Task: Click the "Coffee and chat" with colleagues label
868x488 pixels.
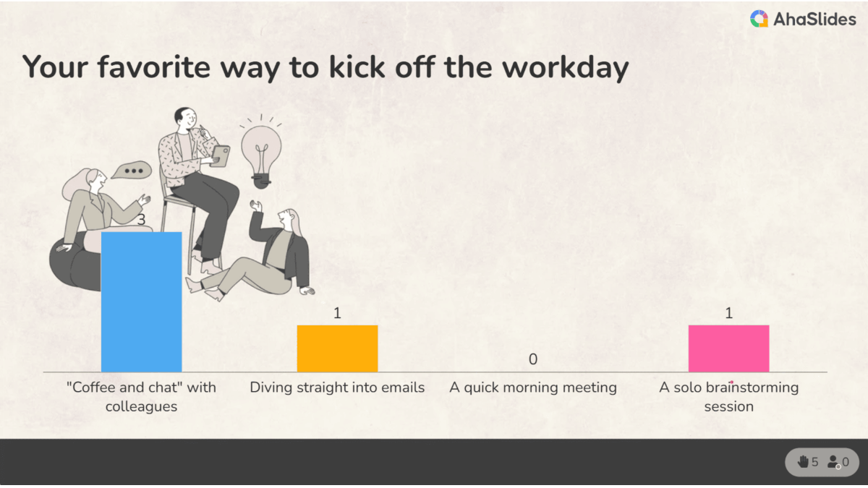Action: [141, 396]
